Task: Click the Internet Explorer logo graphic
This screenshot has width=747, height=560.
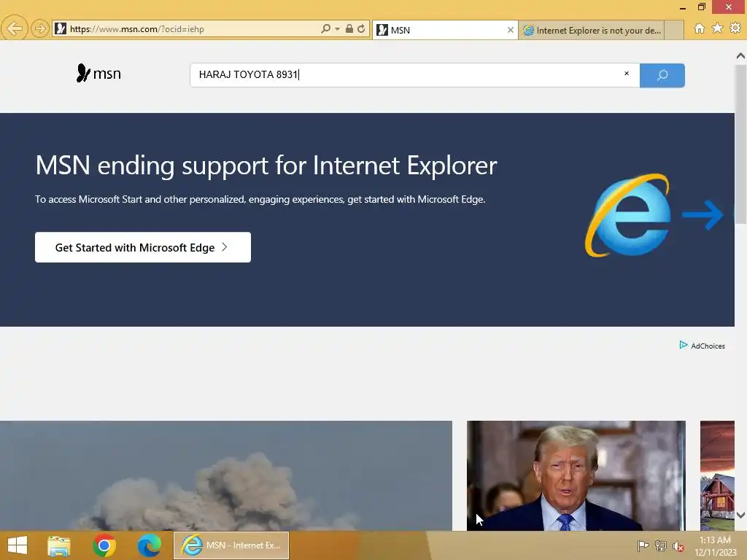Action: 628,215
